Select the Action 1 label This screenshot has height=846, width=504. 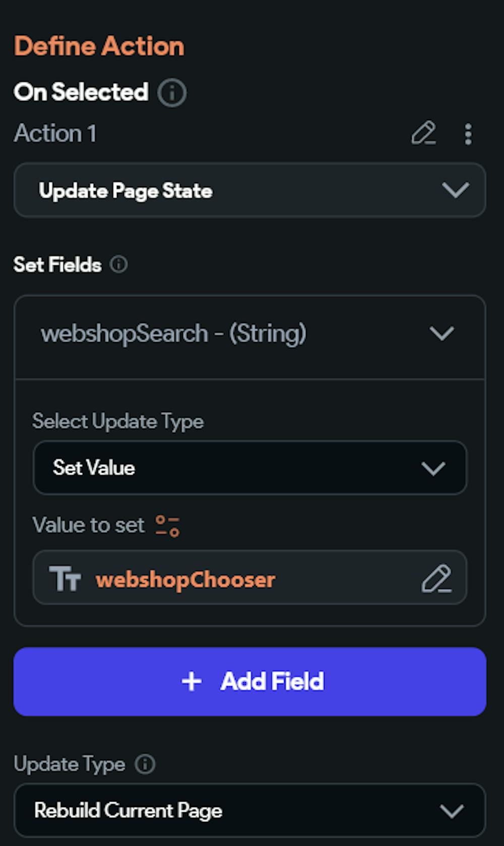pos(55,134)
